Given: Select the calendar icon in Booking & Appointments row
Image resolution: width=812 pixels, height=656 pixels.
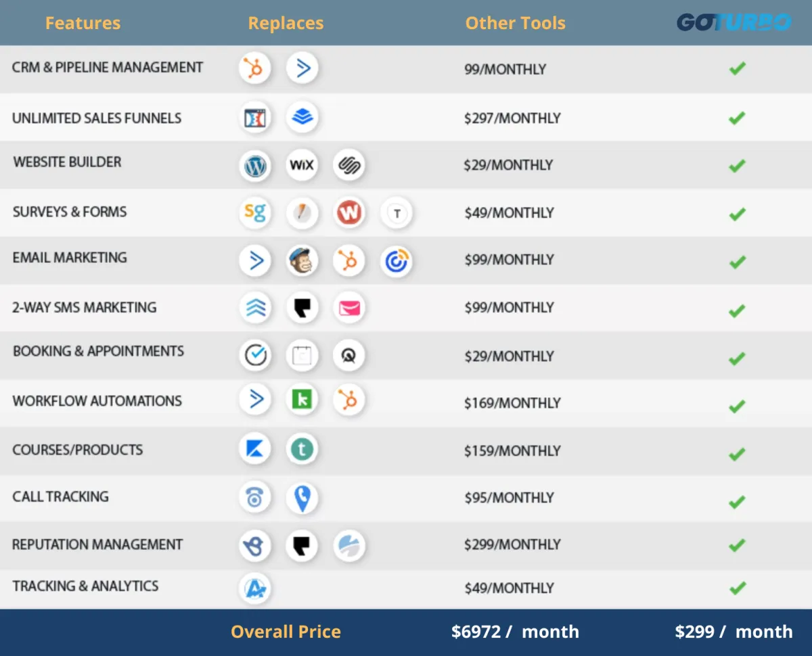Looking at the screenshot, I should pyautogui.click(x=302, y=355).
